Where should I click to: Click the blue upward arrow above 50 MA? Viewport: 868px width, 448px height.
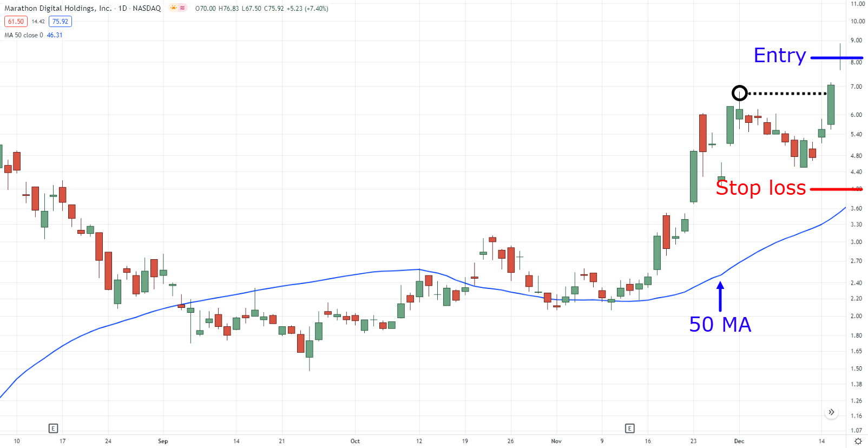click(720, 296)
